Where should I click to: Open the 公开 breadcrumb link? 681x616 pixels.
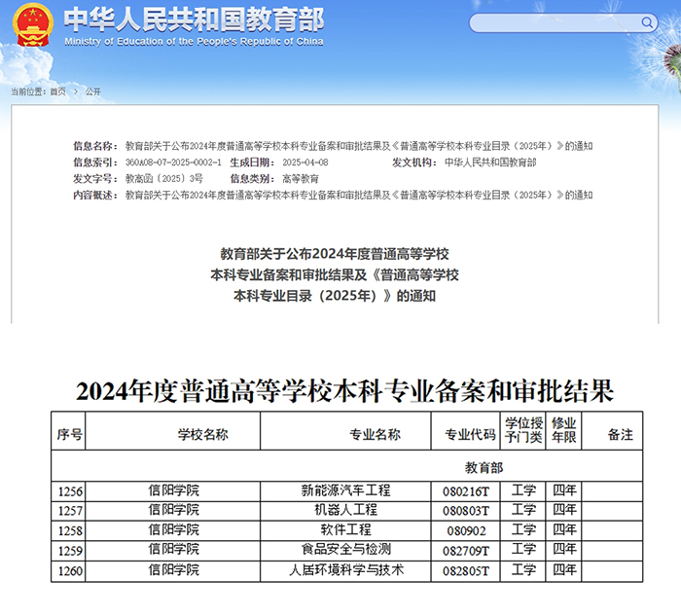click(x=92, y=91)
